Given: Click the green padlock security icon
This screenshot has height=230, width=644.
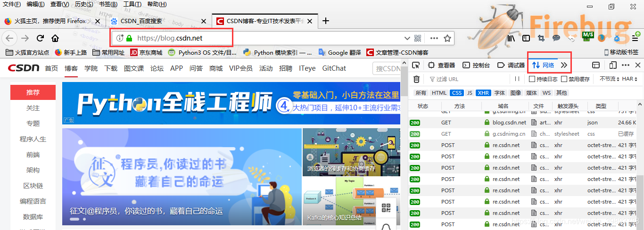Looking at the screenshot, I should (129, 38).
